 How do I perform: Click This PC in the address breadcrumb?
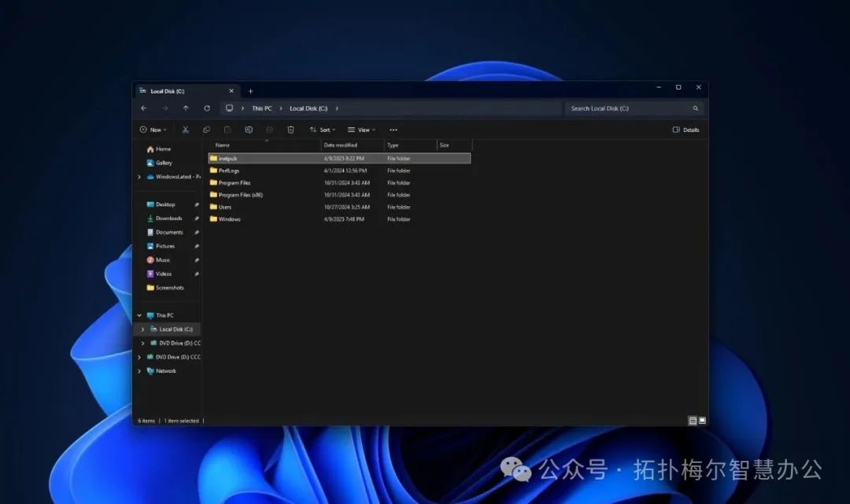(262, 109)
